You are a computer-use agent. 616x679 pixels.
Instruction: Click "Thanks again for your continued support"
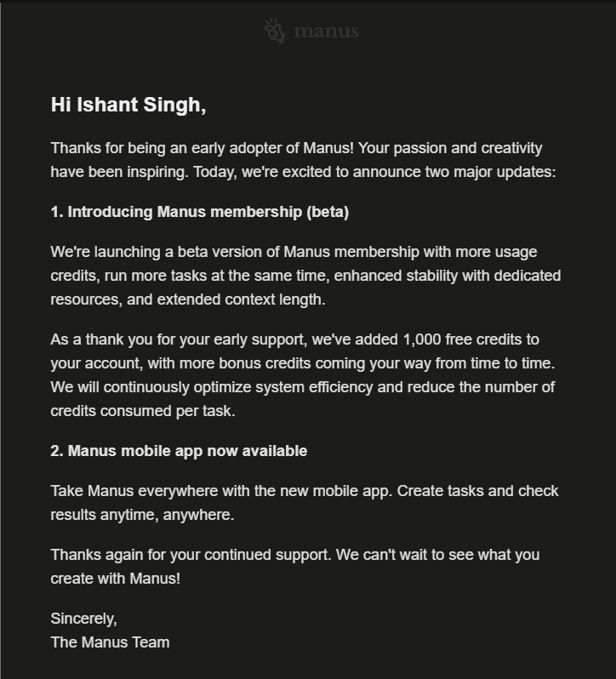pyautogui.click(x=190, y=555)
